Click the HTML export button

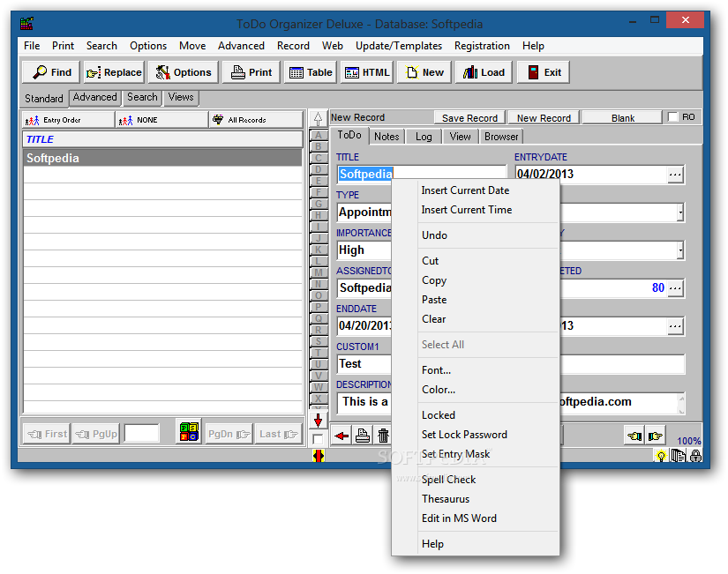point(367,72)
